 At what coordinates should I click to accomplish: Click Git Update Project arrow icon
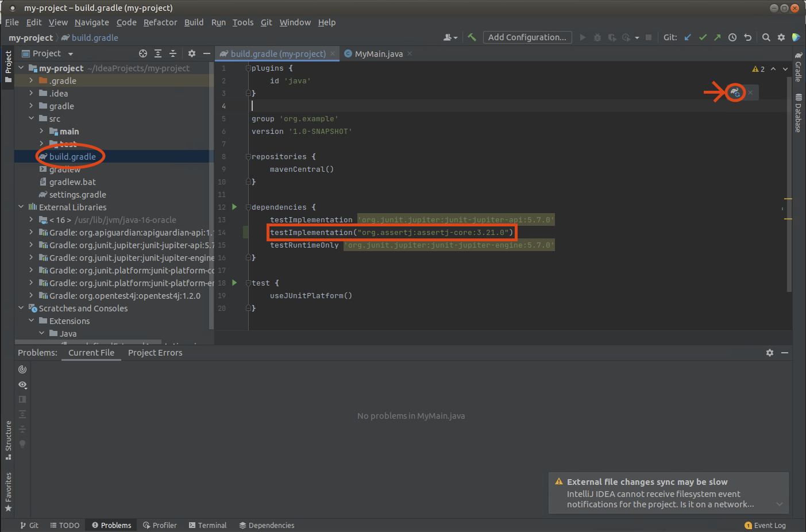[688, 37]
